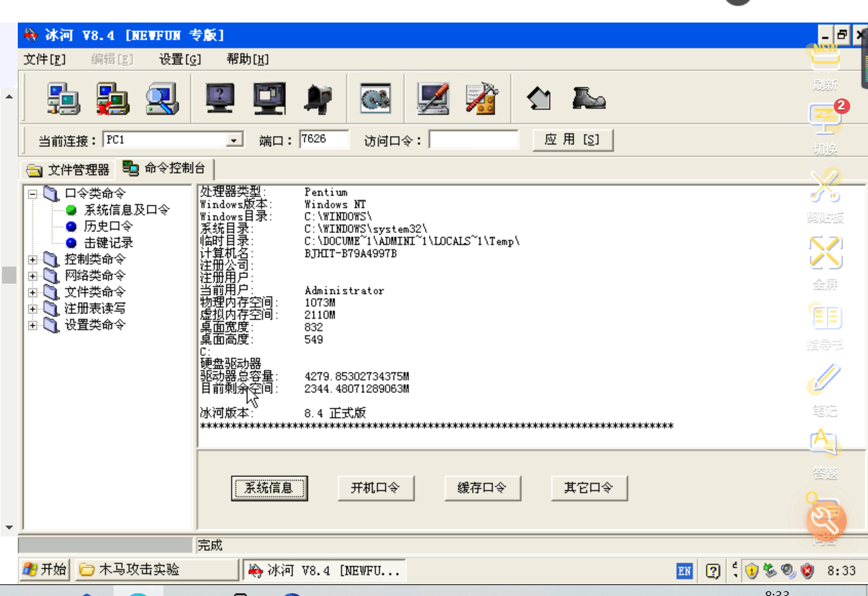Click the 开机口令 button
Screen dimensions: 868x596
[376, 488]
